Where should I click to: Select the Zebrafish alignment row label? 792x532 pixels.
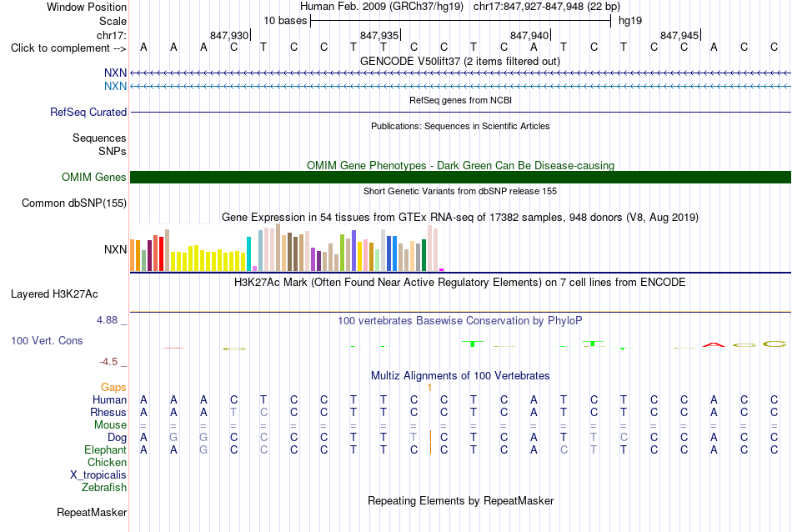point(104,488)
